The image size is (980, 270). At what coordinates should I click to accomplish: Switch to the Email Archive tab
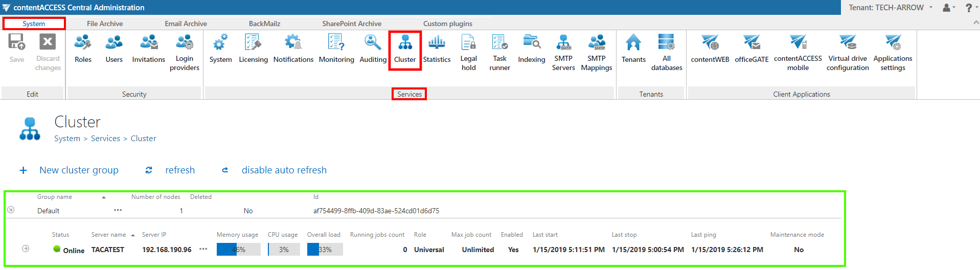point(186,24)
